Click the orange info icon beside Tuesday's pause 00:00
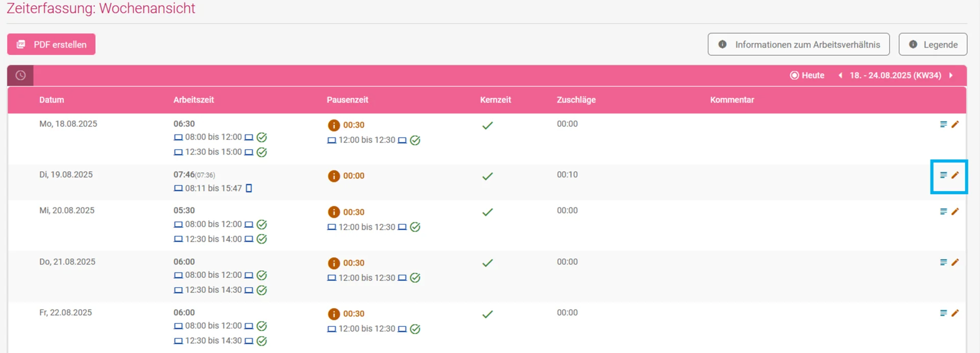980x353 pixels. coord(334,176)
